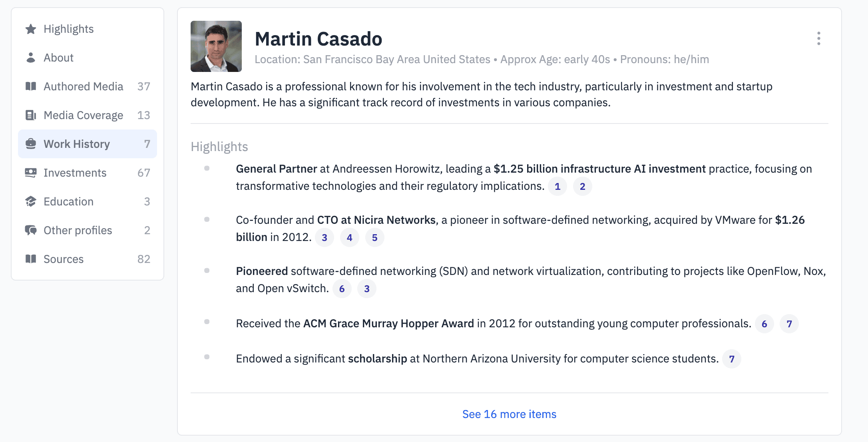
Task: Switch to Media Coverage section
Action: pyautogui.click(x=88, y=115)
